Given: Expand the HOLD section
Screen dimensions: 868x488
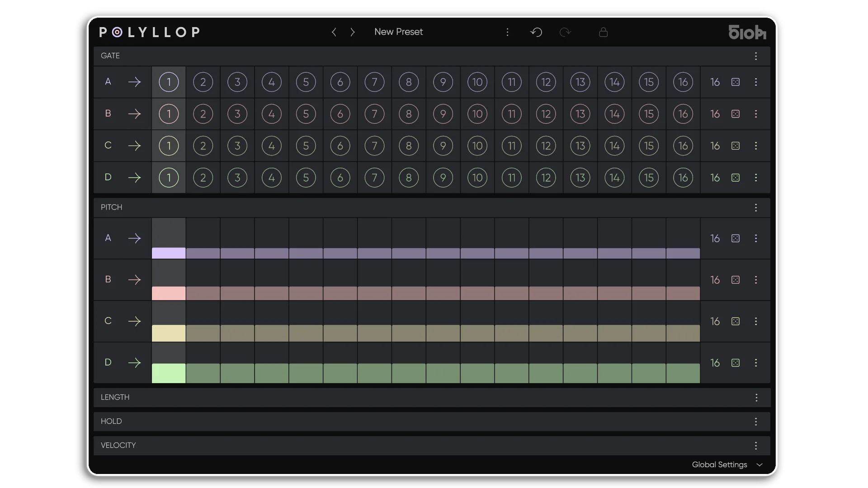Looking at the screenshot, I should tap(432, 422).
